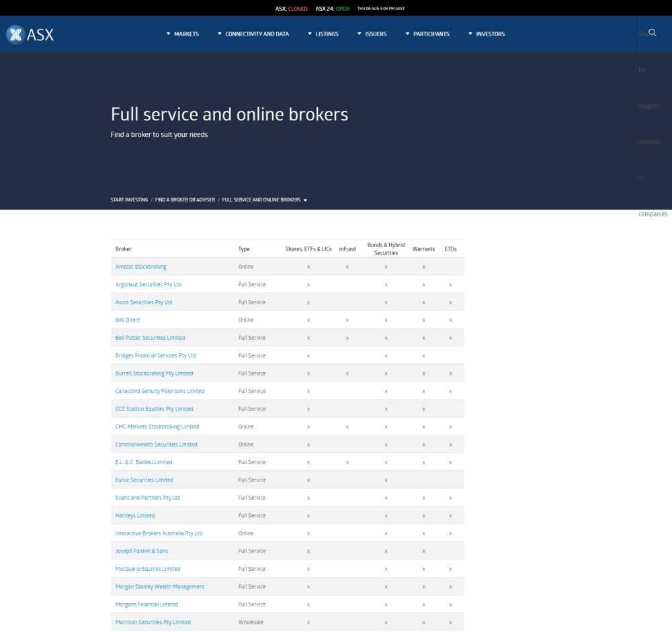Navigate to Start Investing via the breadcrumb
This screenshot has height=632, width=672.
pyautogui.click(x=129, y=199)
